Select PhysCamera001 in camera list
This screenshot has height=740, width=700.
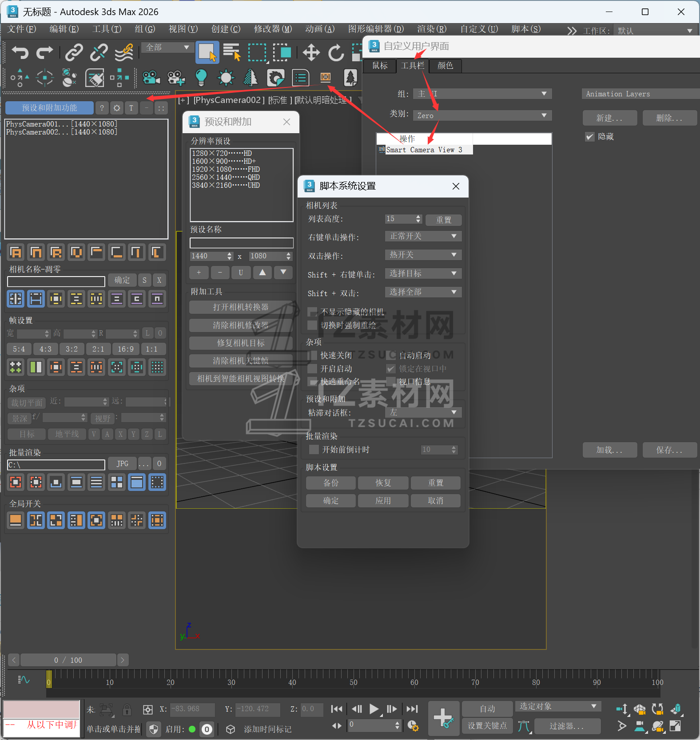[x=62, y=124]
